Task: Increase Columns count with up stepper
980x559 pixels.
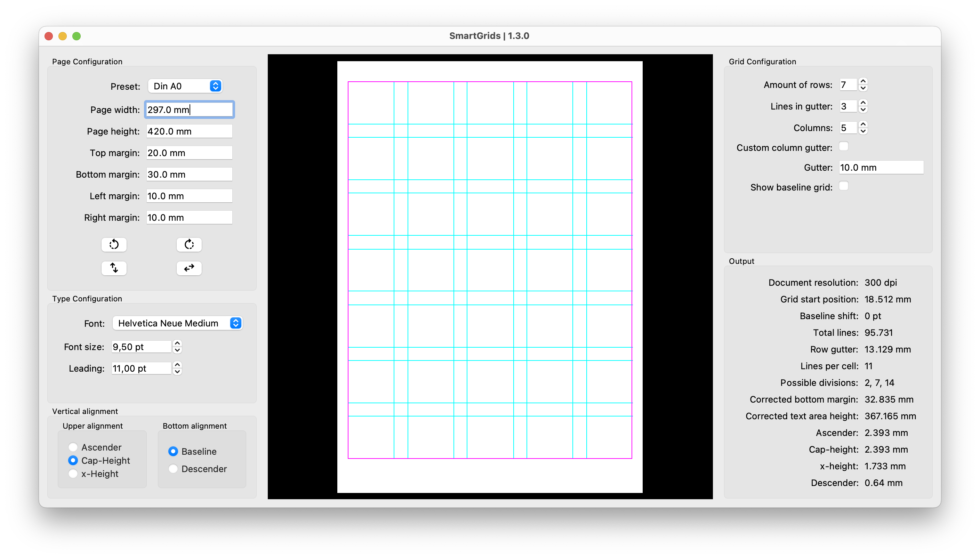Action: tap(863, 124)
